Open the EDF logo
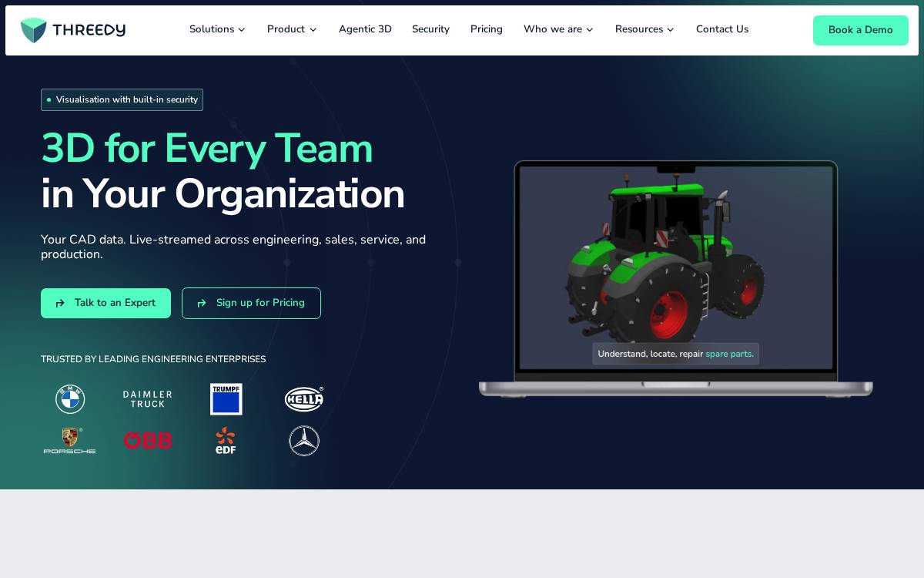Image resolution: width=924 pixels, height=578 pixels. [x=226, y=441]
